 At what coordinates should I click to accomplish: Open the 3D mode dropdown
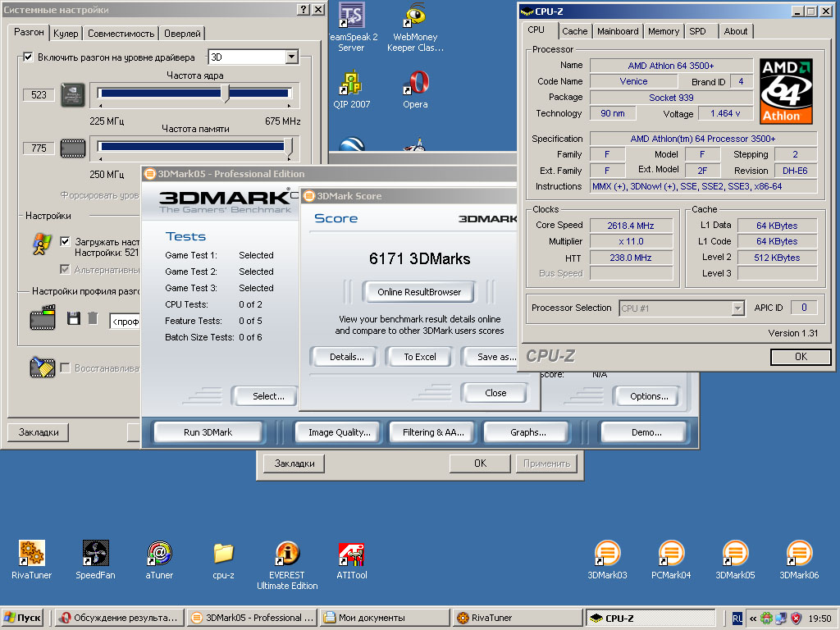[291, 57]
